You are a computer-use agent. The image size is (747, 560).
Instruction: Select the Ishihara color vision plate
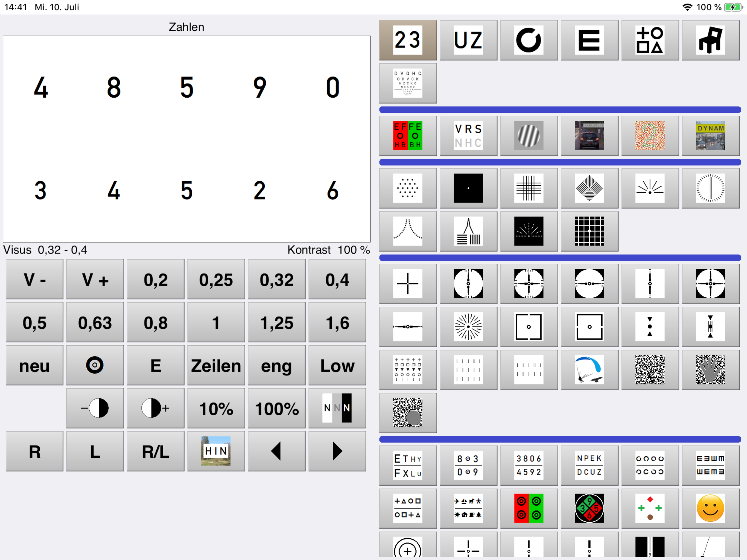pos(650,136)
